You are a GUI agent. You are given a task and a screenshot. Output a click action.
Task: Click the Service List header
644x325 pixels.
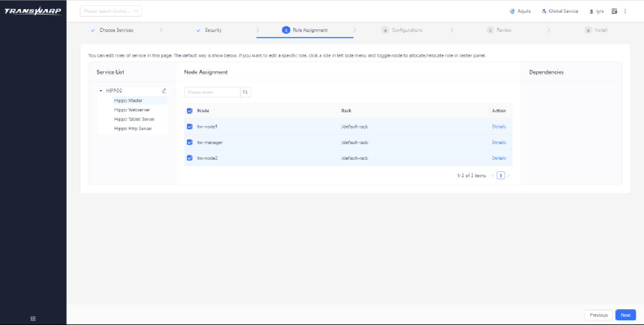point(110,72)
